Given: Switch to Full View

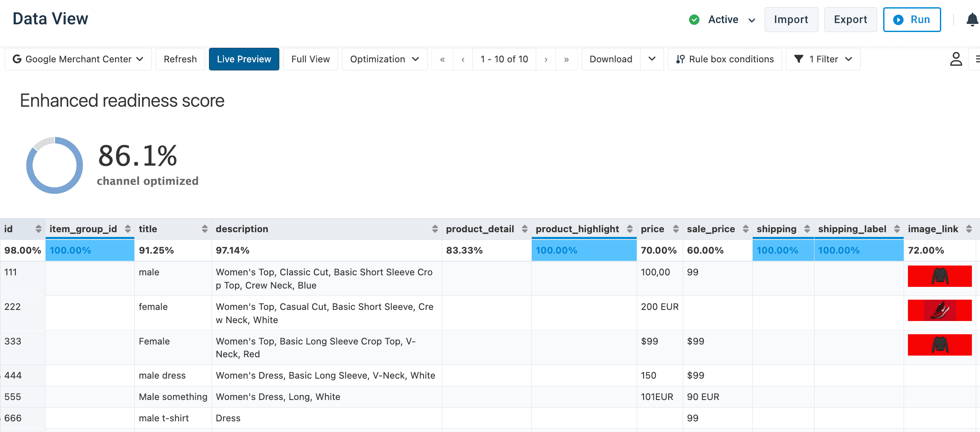Looking at the screenshot, I should point(310,59).
